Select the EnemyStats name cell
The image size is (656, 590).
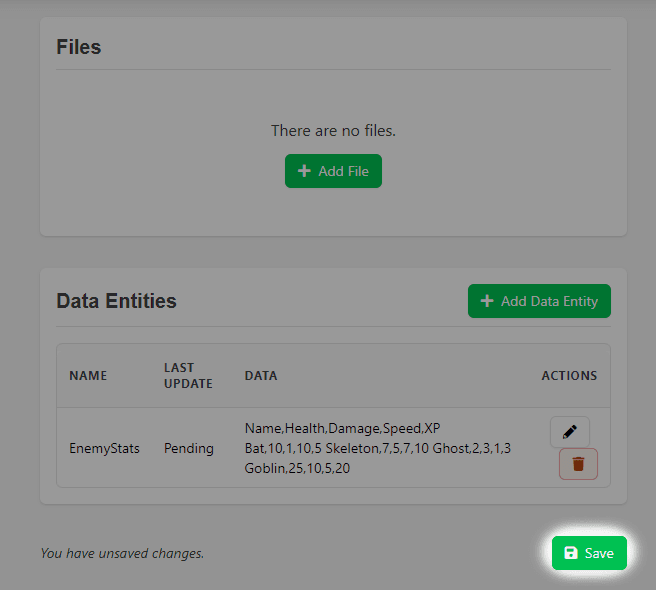click(x=104, y=448)
